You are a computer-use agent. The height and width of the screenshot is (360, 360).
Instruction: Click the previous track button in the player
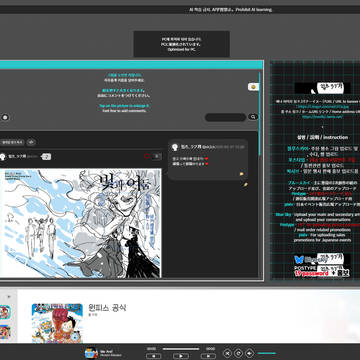click(154, 356)
